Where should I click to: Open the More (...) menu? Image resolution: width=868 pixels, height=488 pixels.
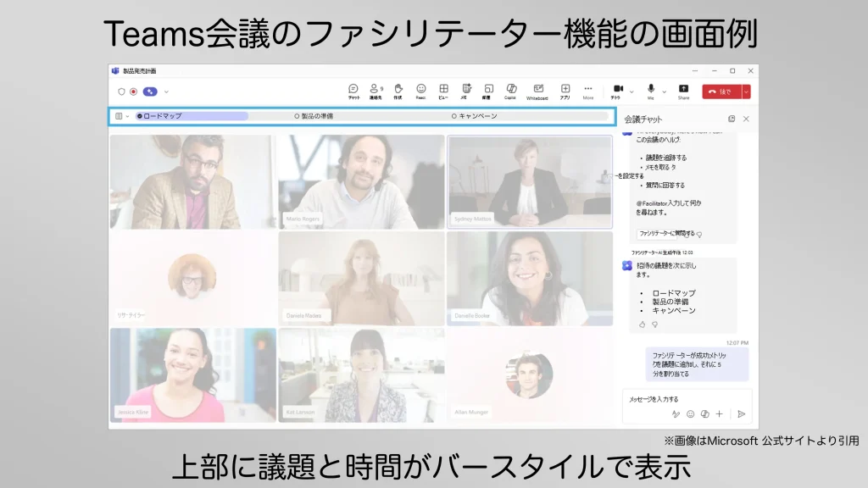pyautogui.click(x=587, y=88)
